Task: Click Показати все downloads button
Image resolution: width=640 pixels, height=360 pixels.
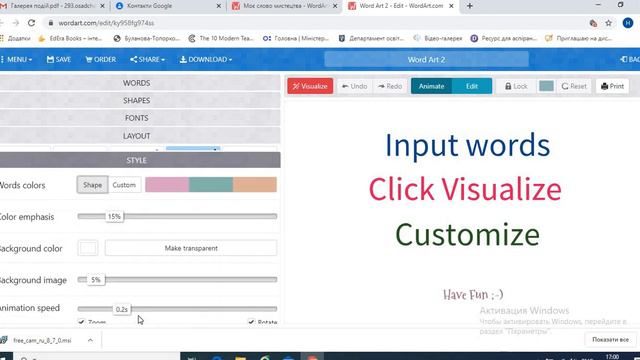Action: [x=610, y=340]
